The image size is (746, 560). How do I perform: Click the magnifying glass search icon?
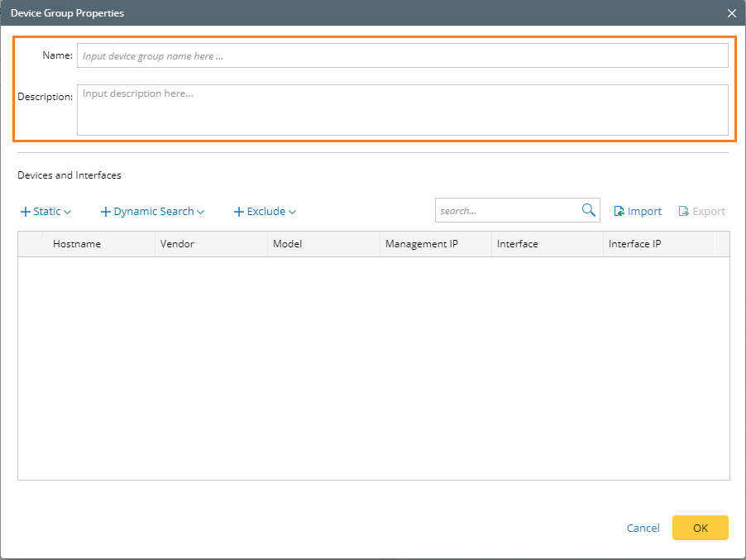588,210
